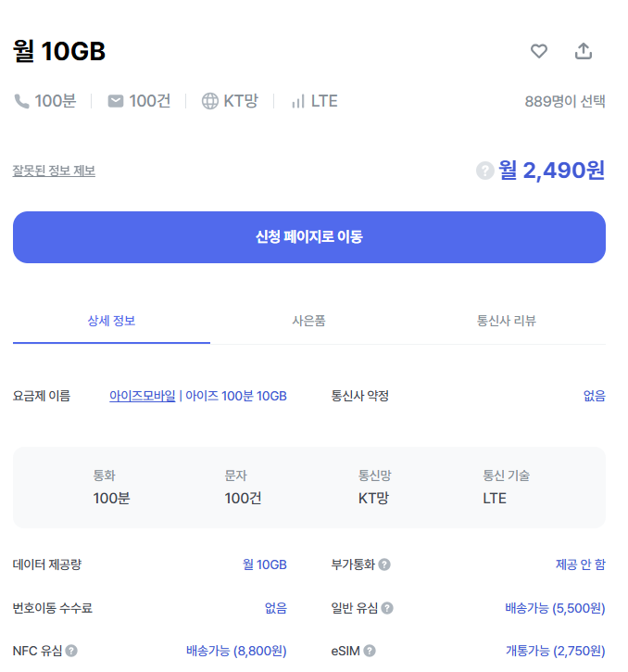Viewport: 628px width, 672px height.
Task: Open the 상세 정보 tab
Action: (111, 322)
